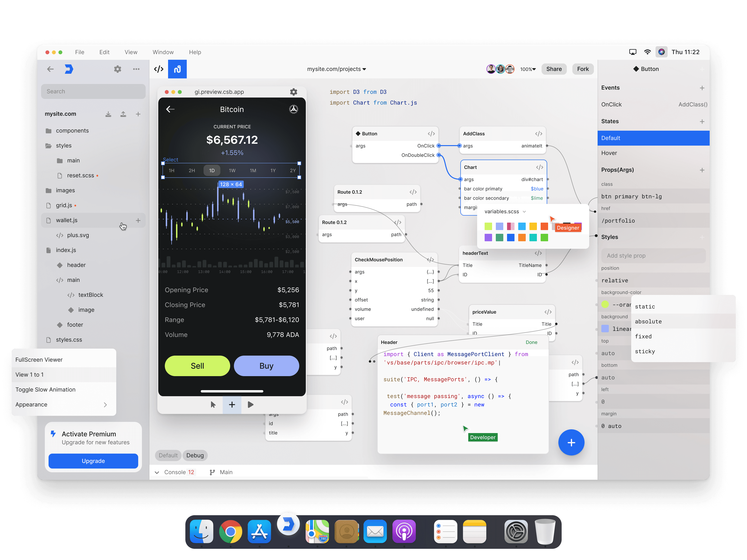Select the pointer tool below preview
The height and width of the screenshot is (560, 747).
(x=213, y=404)
